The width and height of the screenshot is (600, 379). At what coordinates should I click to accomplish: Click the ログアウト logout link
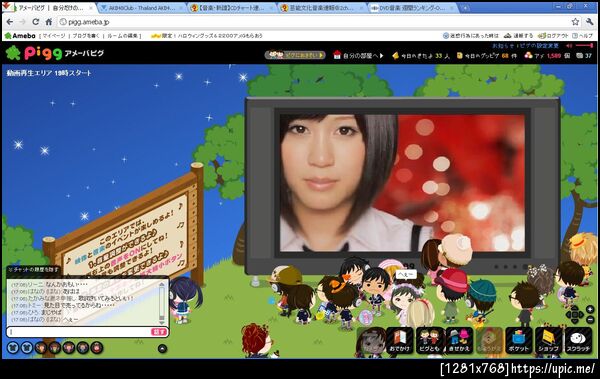(553, 36)
